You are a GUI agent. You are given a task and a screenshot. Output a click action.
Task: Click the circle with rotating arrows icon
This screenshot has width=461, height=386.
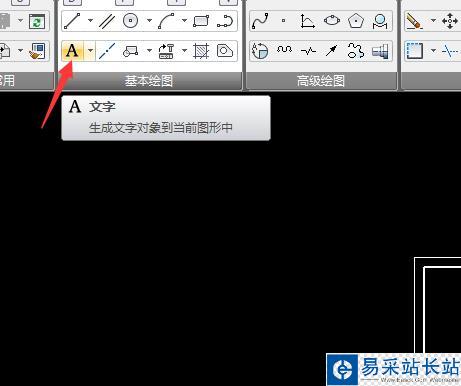(x=260, y=51)
